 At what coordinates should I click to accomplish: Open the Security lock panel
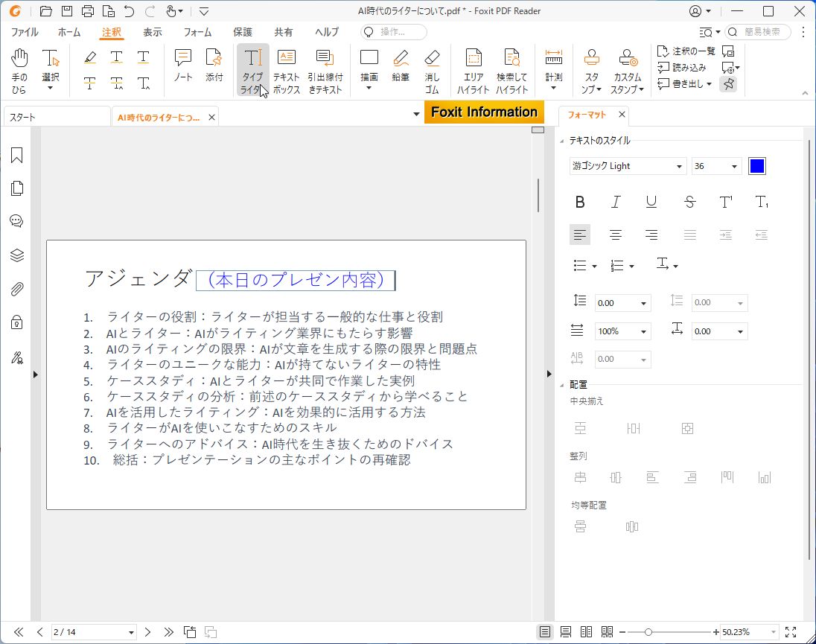[16, 322]
